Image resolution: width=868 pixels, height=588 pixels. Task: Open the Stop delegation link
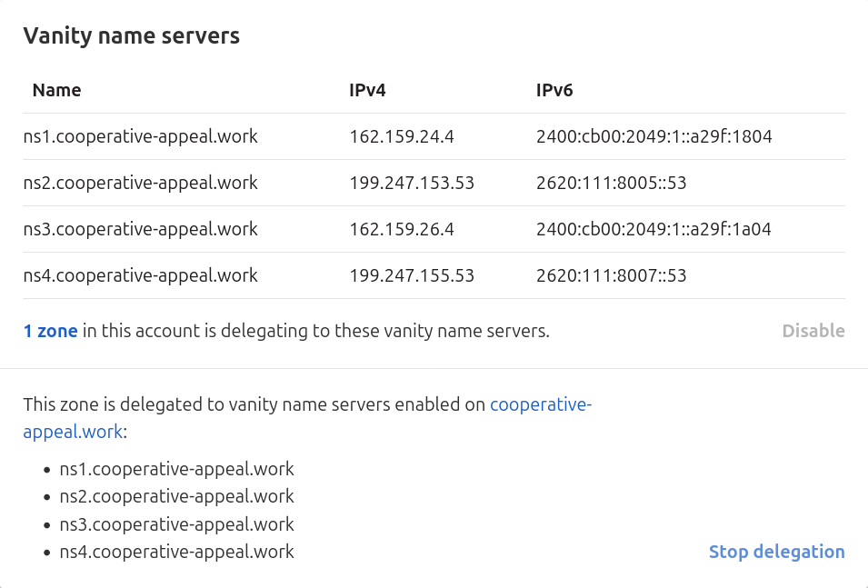pyautogui.click(x=776, y=552)
